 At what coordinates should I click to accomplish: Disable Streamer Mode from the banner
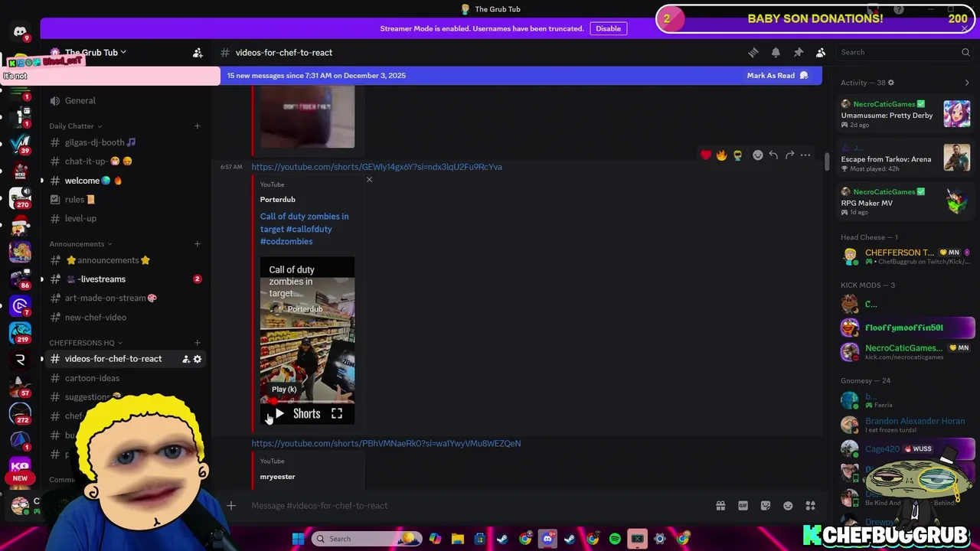click(609, 28)
